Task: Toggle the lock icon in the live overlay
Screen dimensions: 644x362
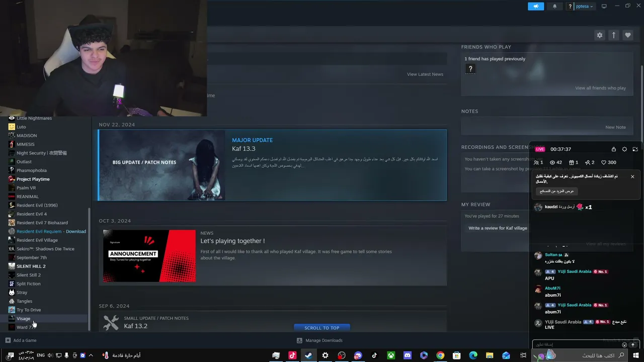Action: click(614, 149)
